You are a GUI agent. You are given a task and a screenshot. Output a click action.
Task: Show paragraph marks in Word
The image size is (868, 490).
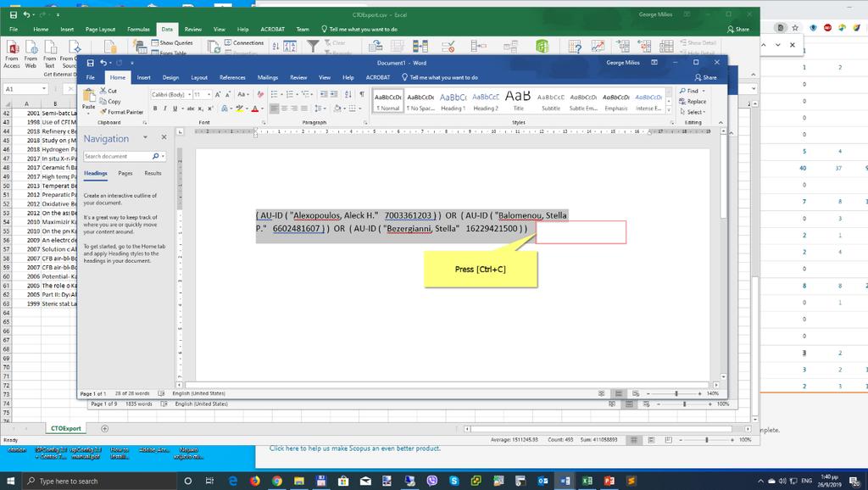click(362, 95)
